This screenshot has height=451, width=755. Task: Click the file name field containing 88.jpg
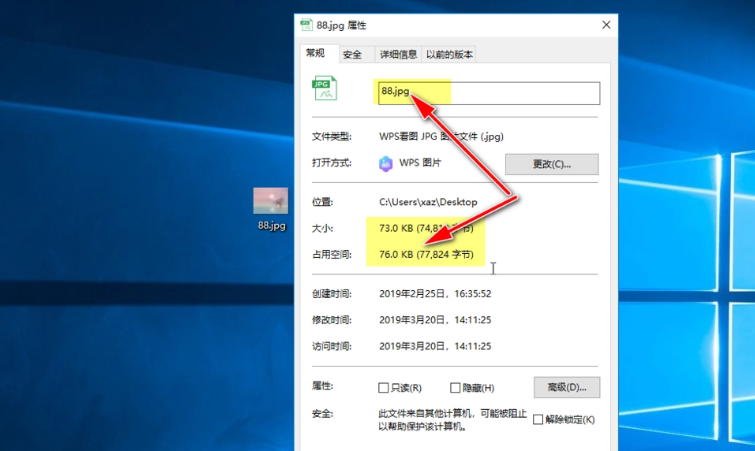point(489,93)
